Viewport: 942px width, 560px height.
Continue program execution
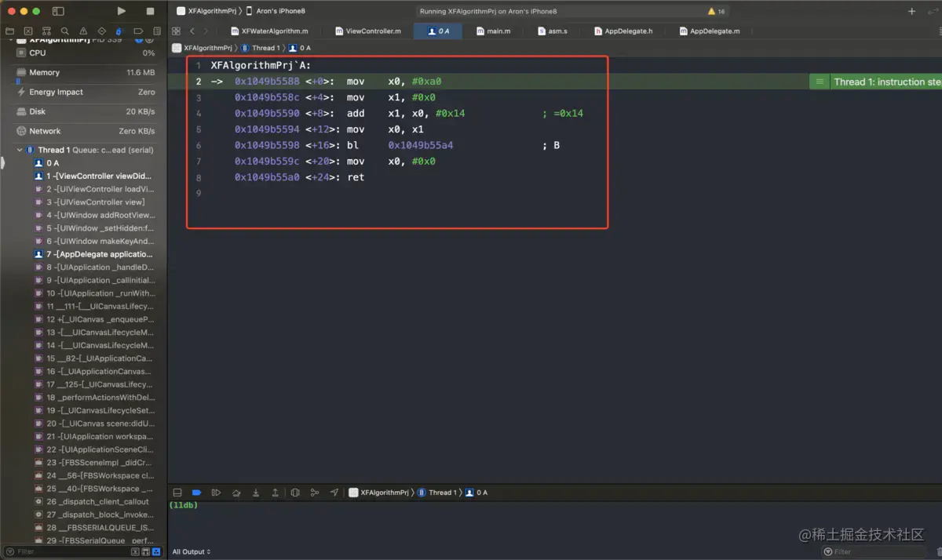coord(216,493)
